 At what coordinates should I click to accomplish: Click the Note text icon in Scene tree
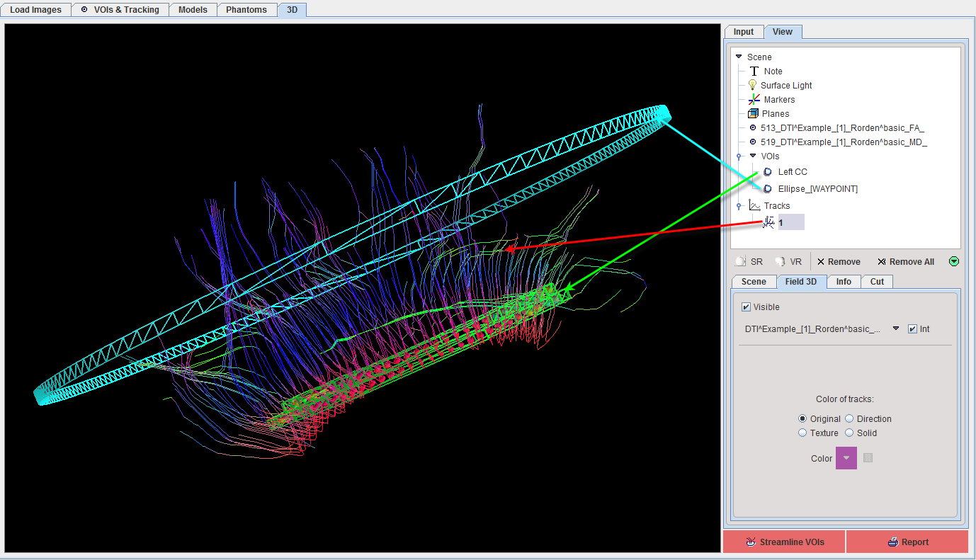click(754, 71)
